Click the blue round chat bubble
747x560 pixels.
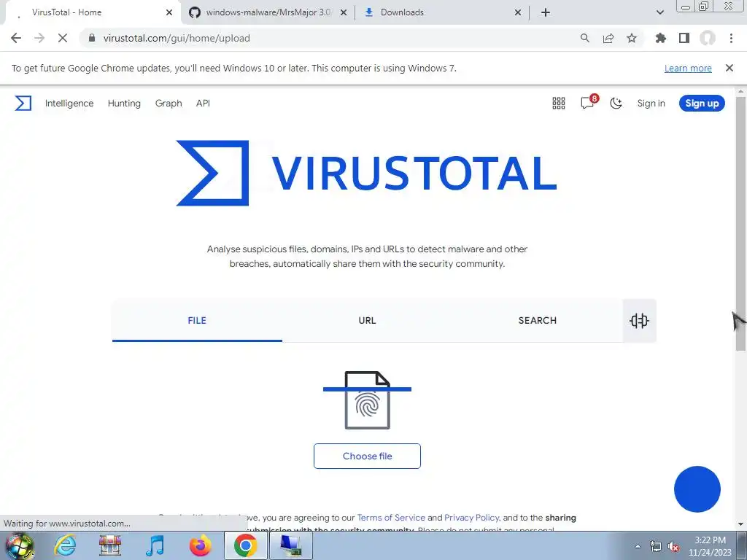click(697, 489)
